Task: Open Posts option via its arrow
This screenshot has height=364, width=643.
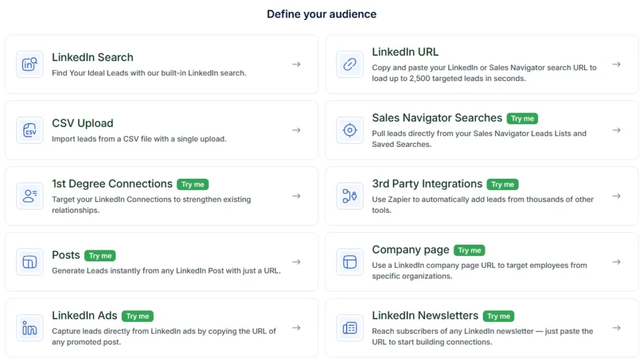Action: (x=296, y=262)
